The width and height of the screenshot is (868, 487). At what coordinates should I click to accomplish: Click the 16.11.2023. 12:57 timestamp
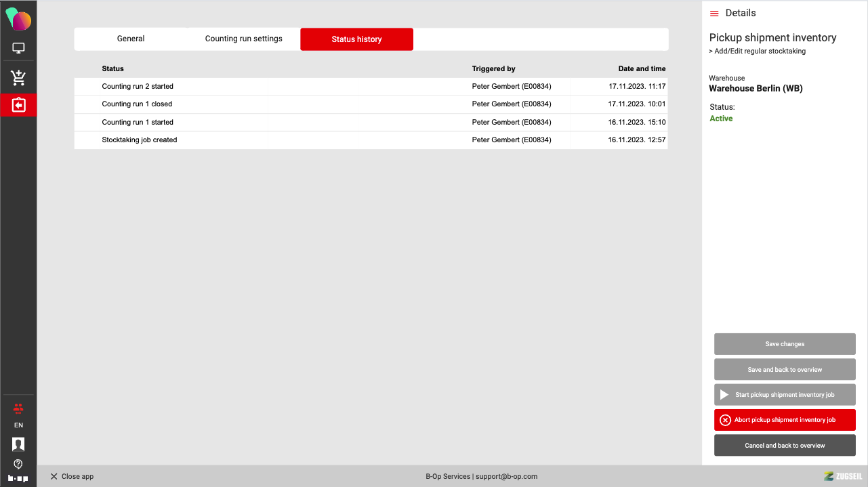(637, 140)
